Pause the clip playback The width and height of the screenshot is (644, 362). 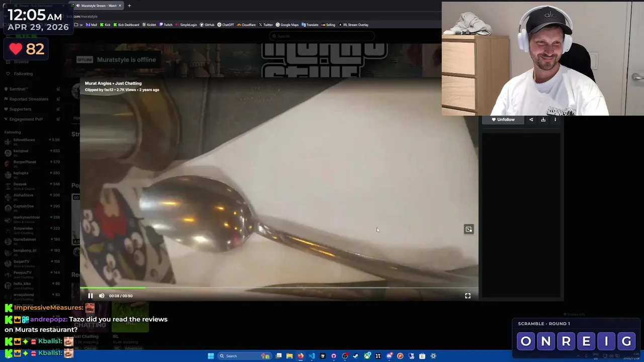point(91,296)
